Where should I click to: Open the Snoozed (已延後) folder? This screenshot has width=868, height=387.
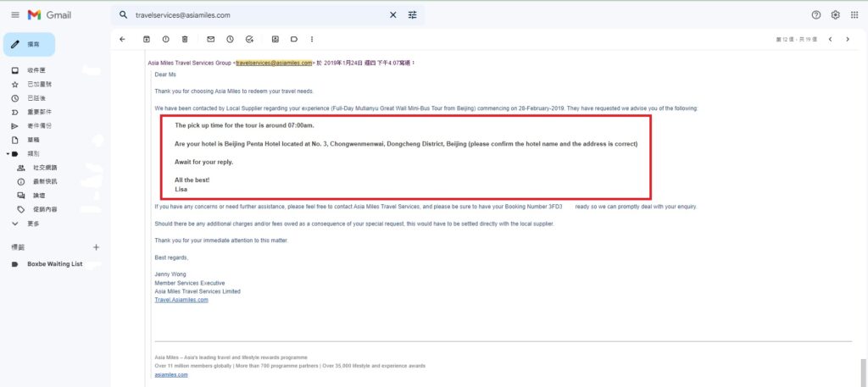click(36, 98)
